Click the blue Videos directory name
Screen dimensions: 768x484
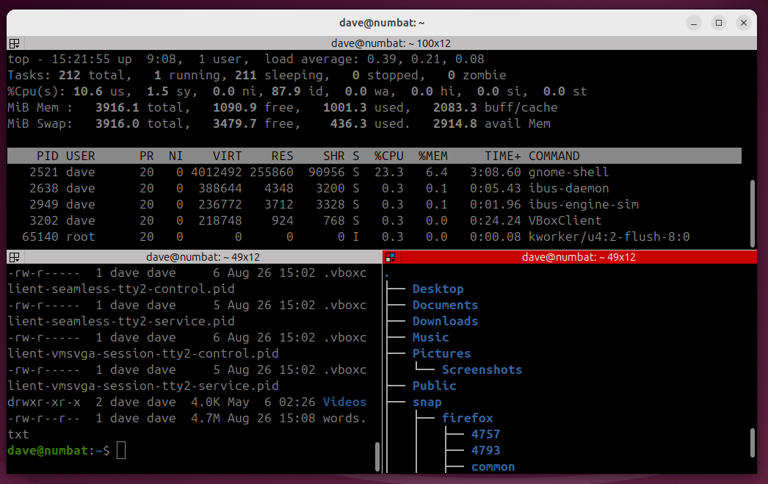345,402
